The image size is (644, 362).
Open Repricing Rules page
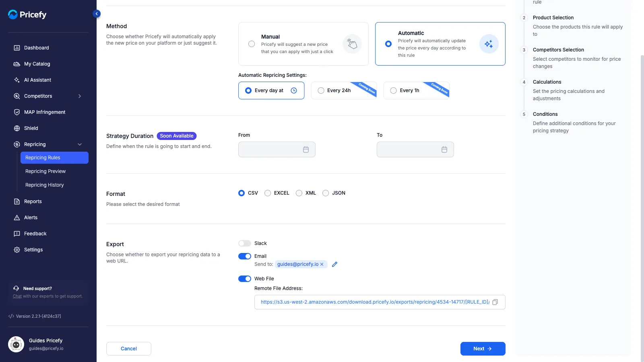[x=54, y=158]
